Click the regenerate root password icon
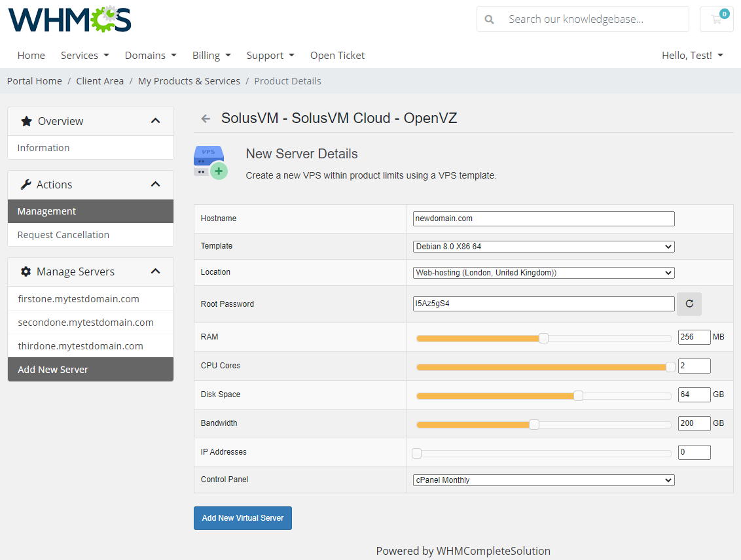The height and width of the screenshot is (560, 741). (689, 304)
